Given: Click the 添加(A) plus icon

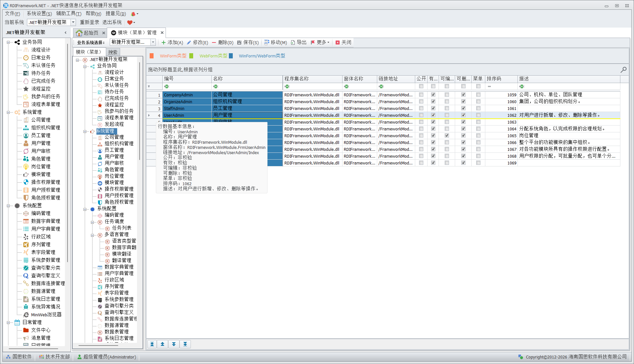Looking at the screenshot, I should pos(164,42).
